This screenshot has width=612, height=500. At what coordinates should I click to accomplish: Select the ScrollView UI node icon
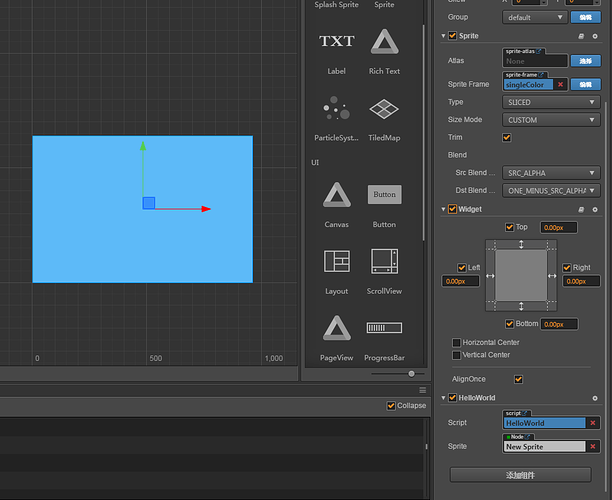(x=384, y=261)
